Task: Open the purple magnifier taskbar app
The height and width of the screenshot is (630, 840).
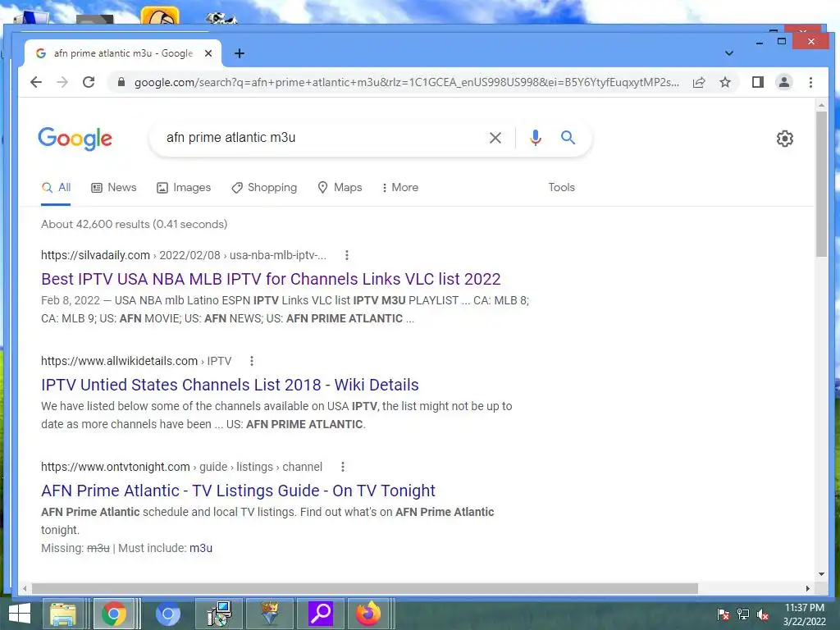Action: coord(321,614)
